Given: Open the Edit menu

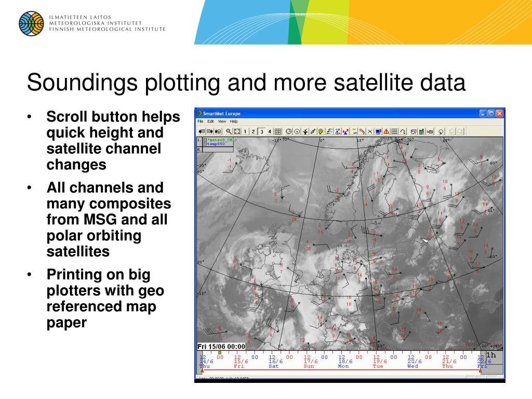Looking at the screenshot, I should pos(211,122).
